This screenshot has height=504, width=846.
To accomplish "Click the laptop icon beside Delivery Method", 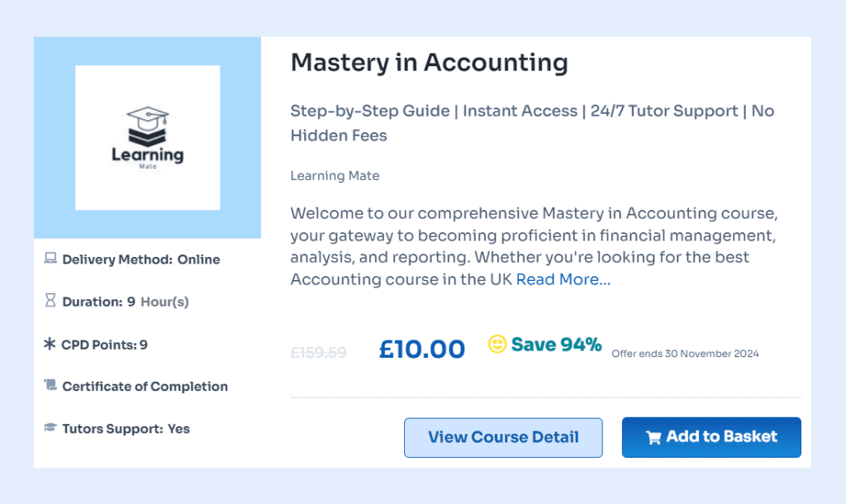I will 50,259.
